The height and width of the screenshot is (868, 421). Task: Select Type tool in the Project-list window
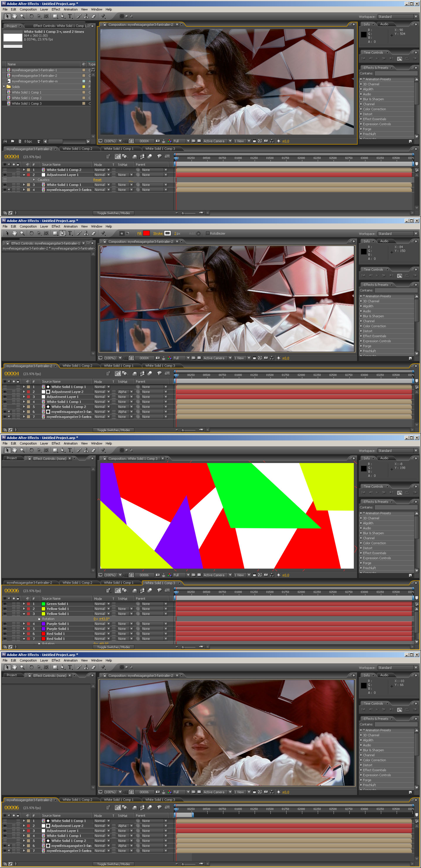(70, 16)
